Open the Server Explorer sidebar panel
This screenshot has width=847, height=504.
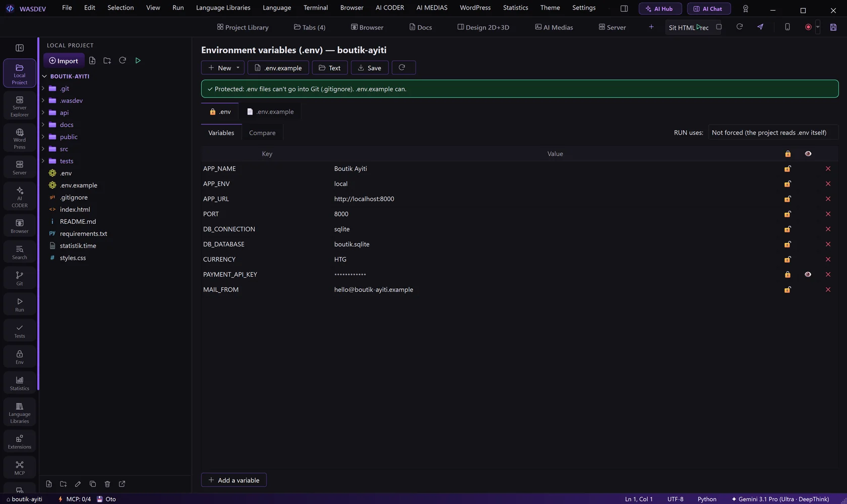[x=20, y=106]
